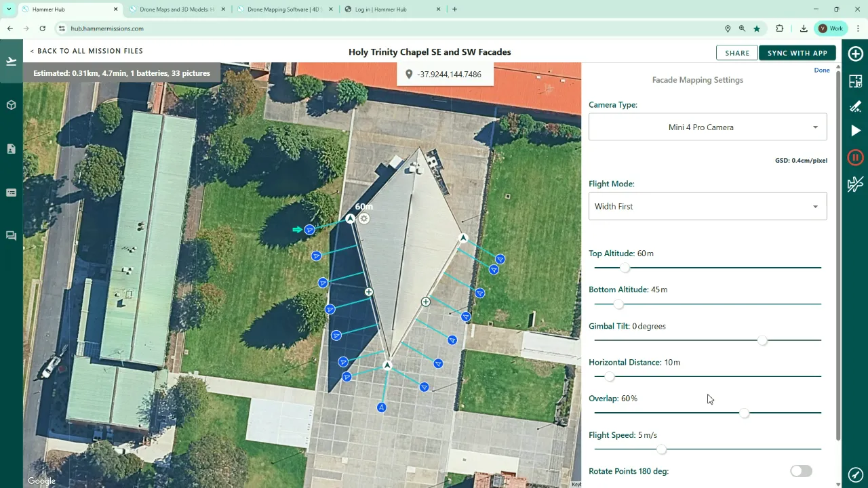
Task: Click the play simulation icon
Action: 855,131
